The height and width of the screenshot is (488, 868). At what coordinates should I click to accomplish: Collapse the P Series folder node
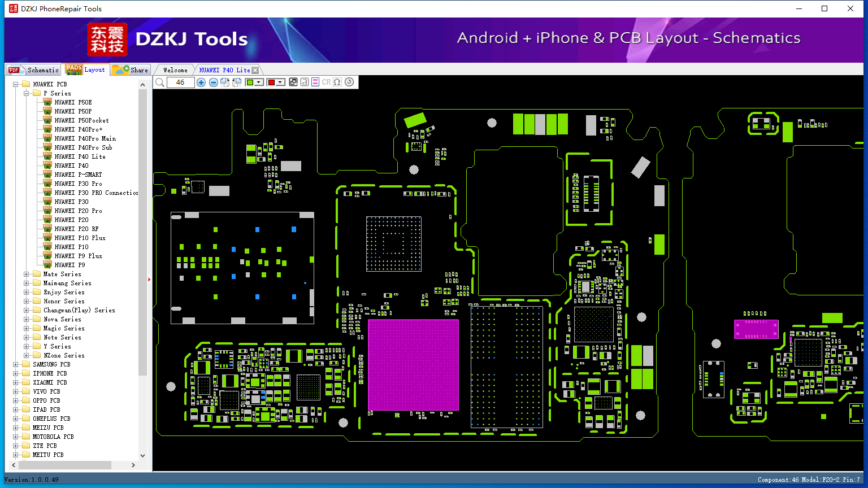coord(27,93)
